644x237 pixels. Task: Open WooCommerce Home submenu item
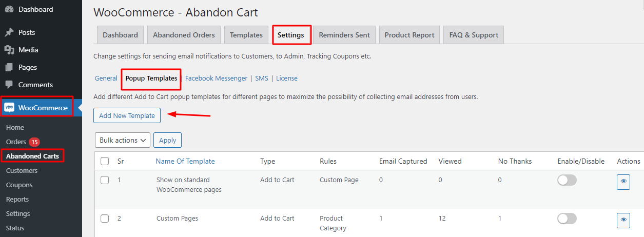coord(15,127)
